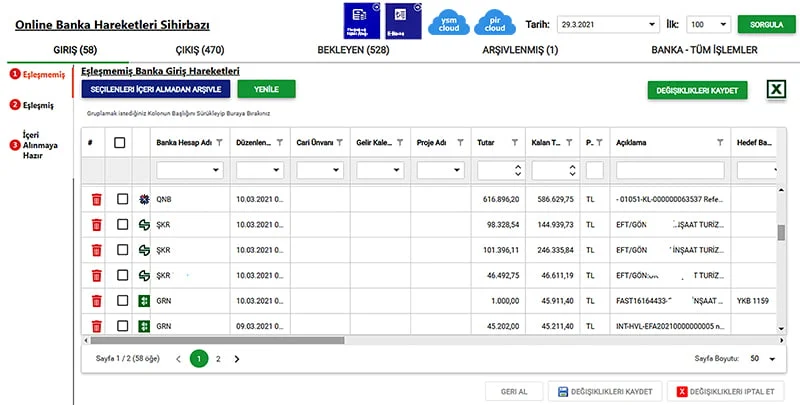The height and width of the screenshot is (405, 800).
Task: Check the box for the last GRN row
Action: click(122, 325)
